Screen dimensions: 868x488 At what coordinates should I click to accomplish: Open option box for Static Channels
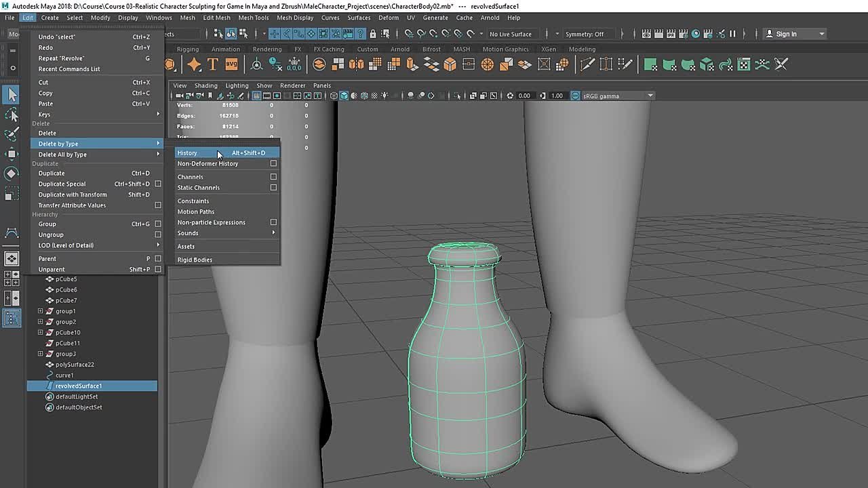pos(273,188)
